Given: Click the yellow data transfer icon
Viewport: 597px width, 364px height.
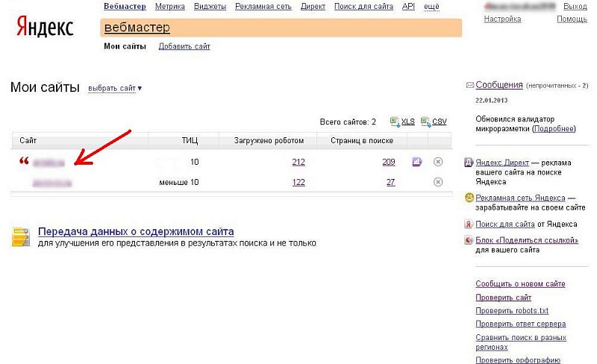Looking at the screenshot, I should 21,237.
